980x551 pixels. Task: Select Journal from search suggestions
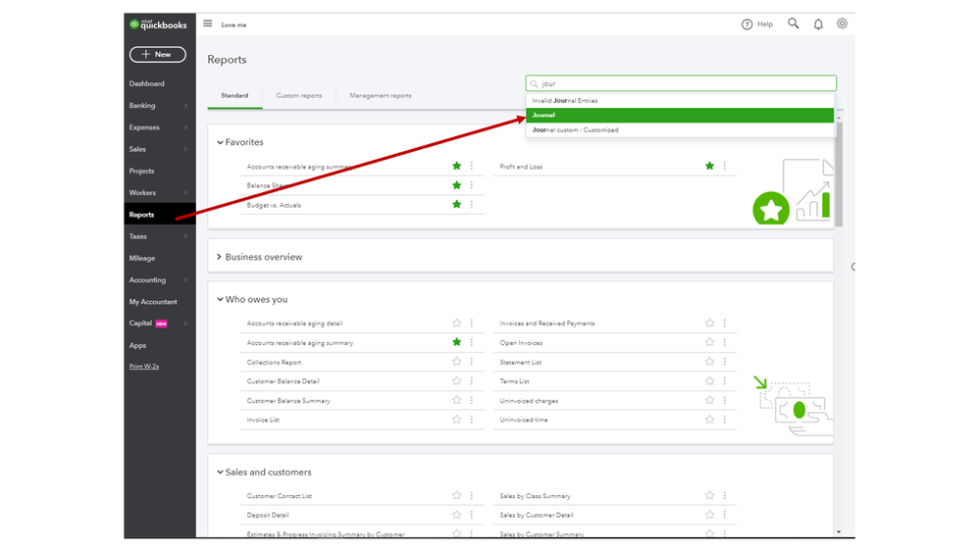pyautogui.click(x=680, y=116)
